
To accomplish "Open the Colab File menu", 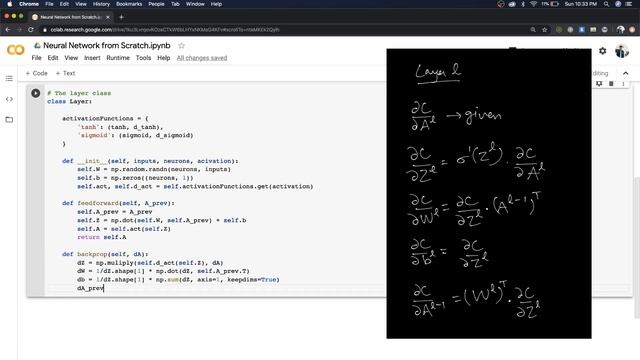I will pos(36,58).
